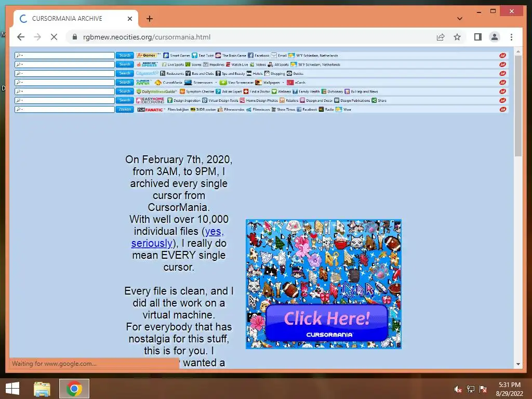Expand the Screensavers dropdown in Cursor Mania toolbar
This screenshot has width=532, height=399.
[x=216, y=83]
